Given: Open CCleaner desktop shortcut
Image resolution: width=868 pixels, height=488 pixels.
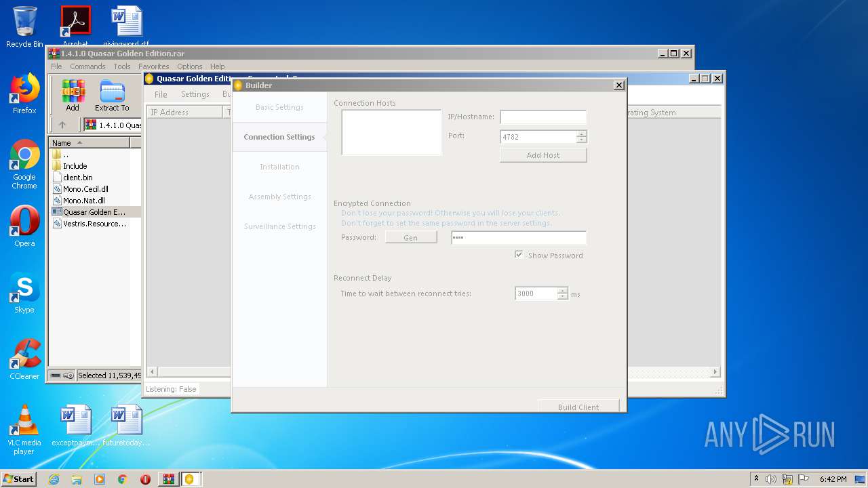Looking at the screenshot, I should pos(24,359).
